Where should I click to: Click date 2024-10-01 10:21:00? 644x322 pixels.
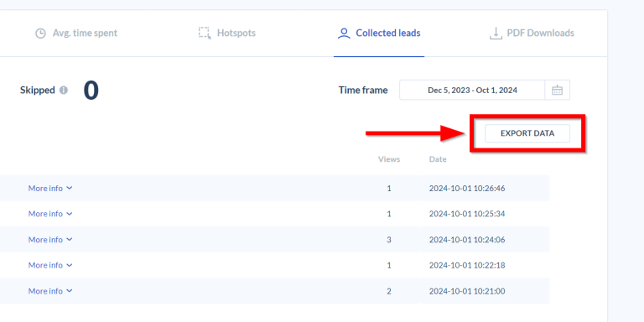coord(467,291)
